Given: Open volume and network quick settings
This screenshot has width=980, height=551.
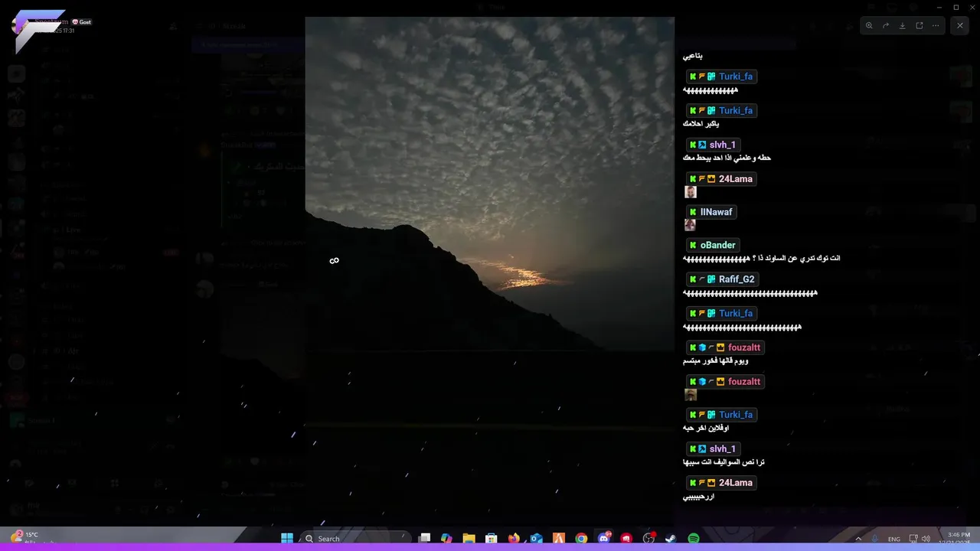Looking at the screenshot, I should click(920, 539).
